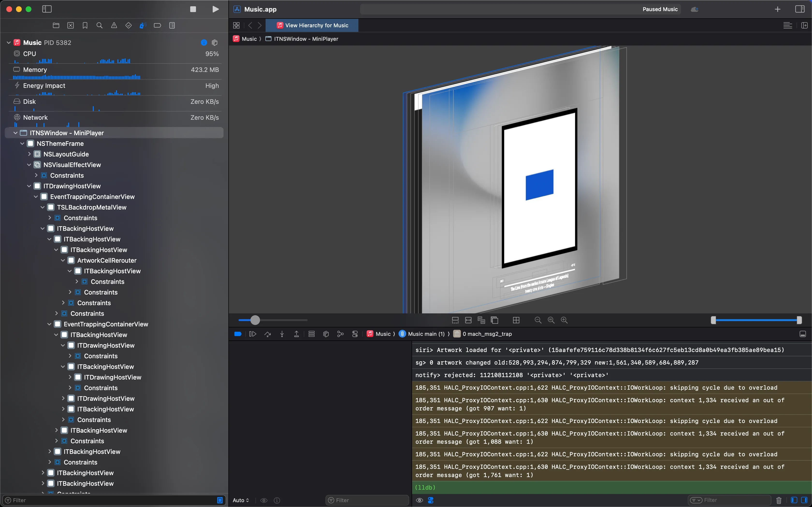Toggle the right inspector panel
Image resolution: width=812 pixels, height=507 pixels.
(x=800, y=9)
